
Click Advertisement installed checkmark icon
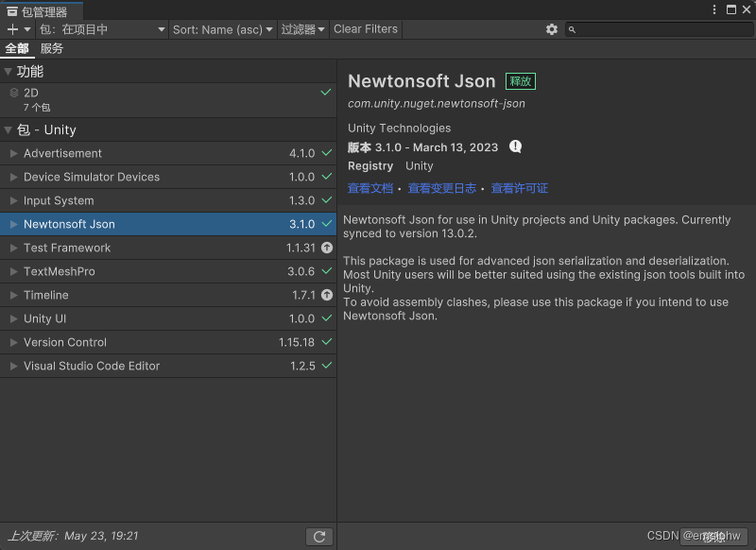tap(327, 153)
